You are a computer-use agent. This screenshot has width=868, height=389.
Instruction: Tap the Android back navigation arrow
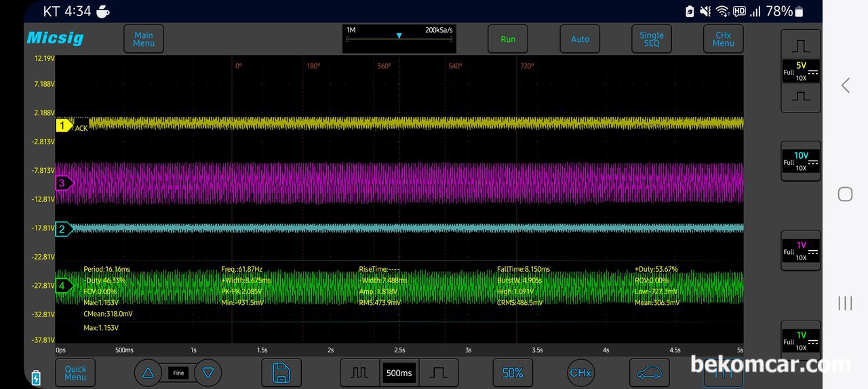point(845,85)
